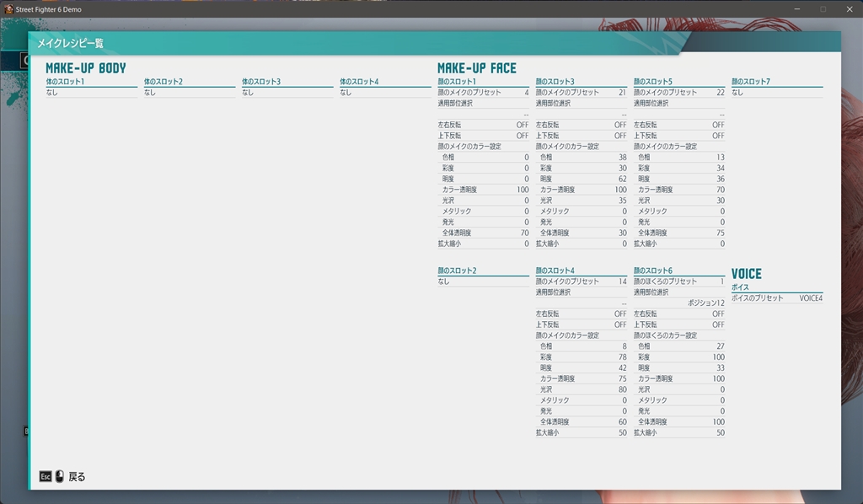Screen dimensions: 863x504
Task: Click 明度 42 in 顔のスロット4
Action: [582, 367]
